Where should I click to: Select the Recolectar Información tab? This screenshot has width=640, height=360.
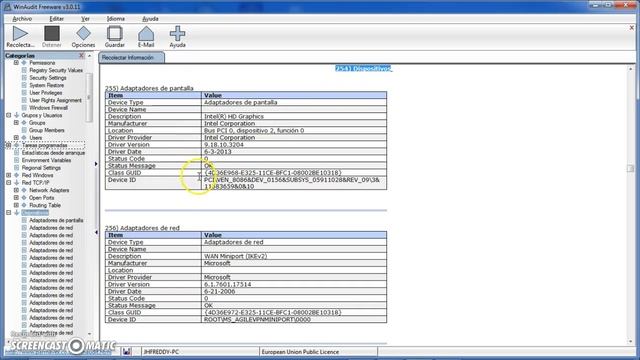[x=131, y=58]
